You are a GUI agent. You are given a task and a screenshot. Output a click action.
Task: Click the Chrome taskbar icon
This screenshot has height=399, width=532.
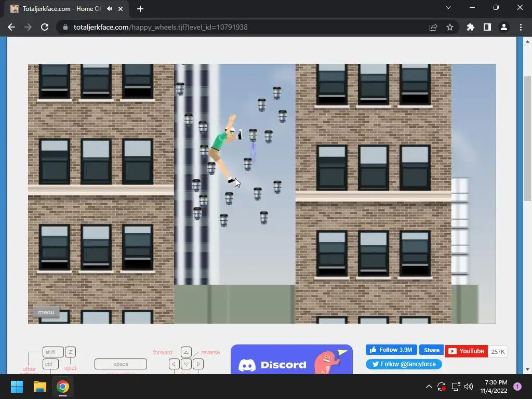click(x=63, y=387)
